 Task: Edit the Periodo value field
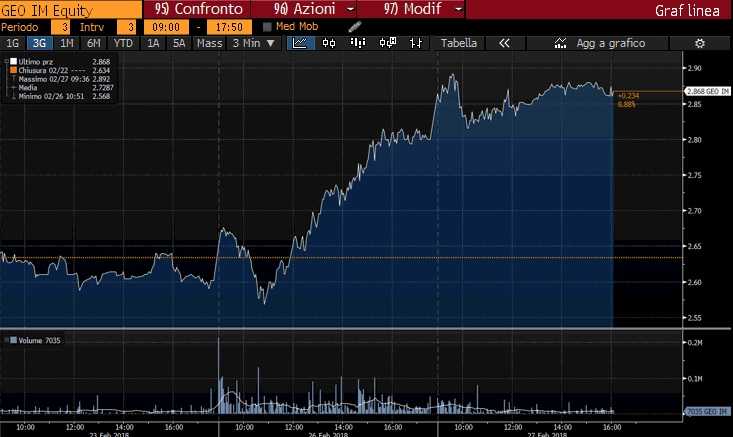click(x=60, y=27)
